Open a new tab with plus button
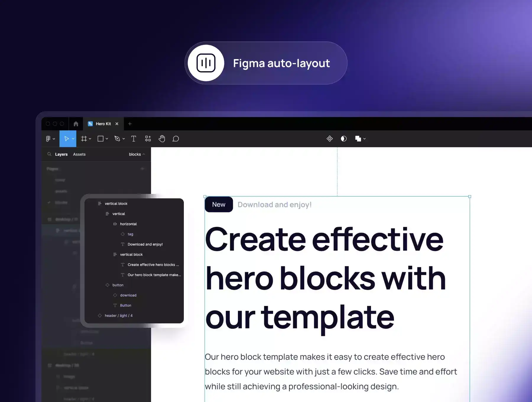532x402 pixels. pyautogui.click(x=130, y=124)
